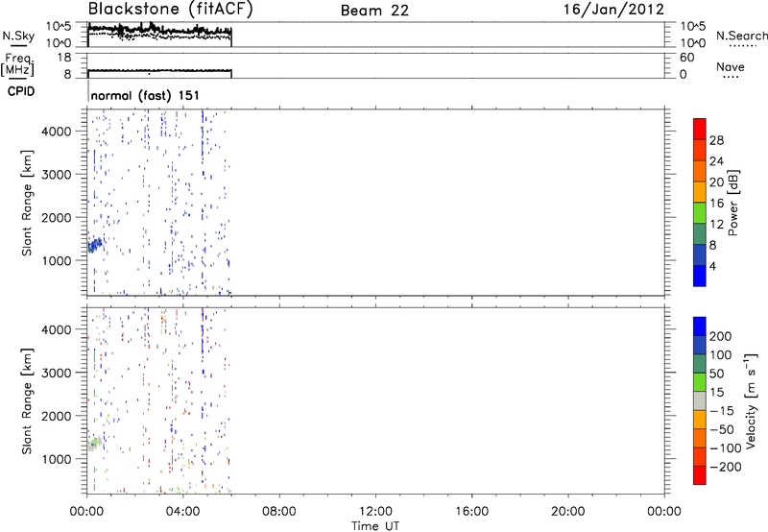
Task: Click the "Nave" legend label
Action: coord(731,66)
